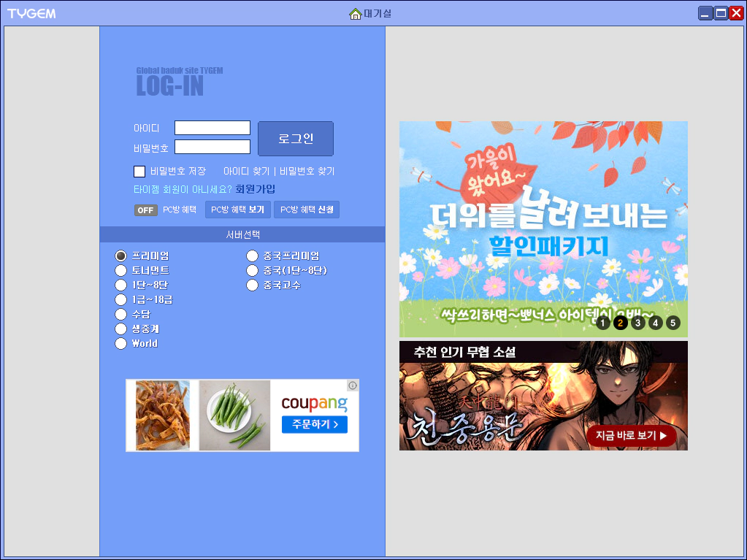Screen dimensions: 747x560
Task: Click the 아이디 찾기 link
Action: click(245, 171)
